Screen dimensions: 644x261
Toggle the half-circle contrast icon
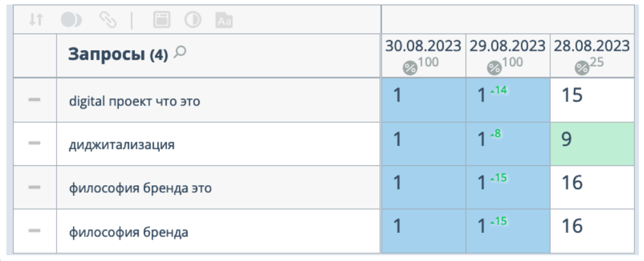coord(193,20)
